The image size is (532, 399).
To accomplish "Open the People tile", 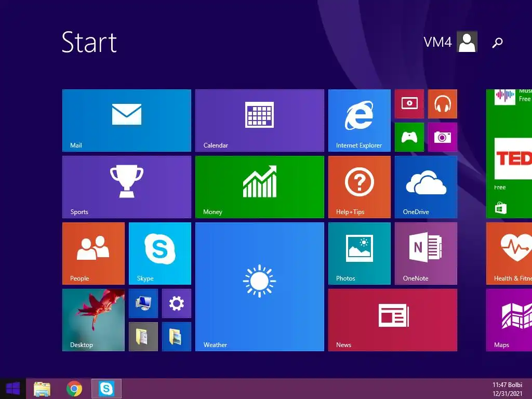I will point(94,254).
